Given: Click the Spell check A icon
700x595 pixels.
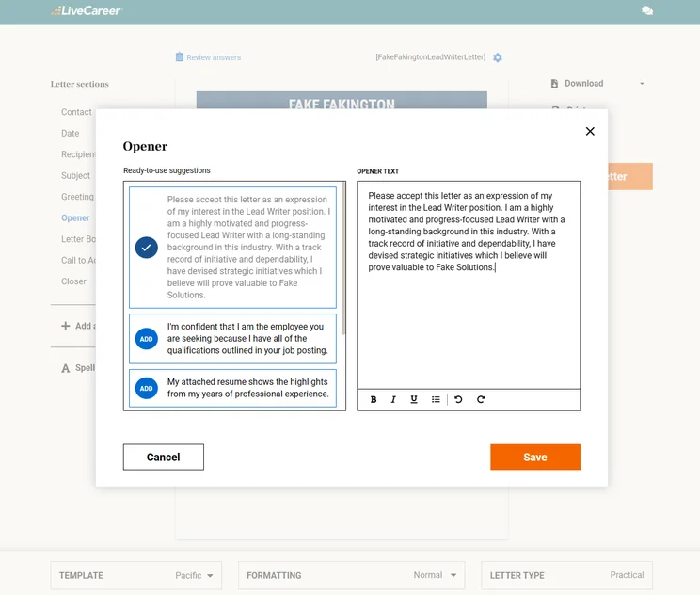Looking at the screenshot, I should pyautogui.click(x=66, y=368).
